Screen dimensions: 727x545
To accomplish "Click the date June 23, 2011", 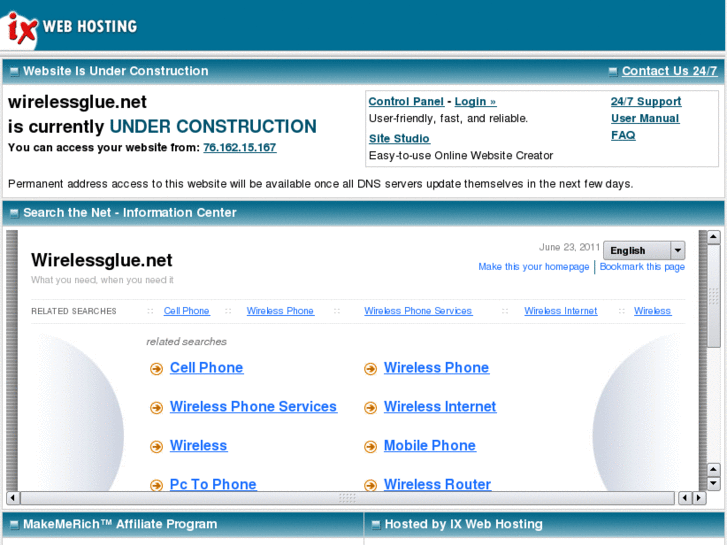I will [x=569, y=247].
